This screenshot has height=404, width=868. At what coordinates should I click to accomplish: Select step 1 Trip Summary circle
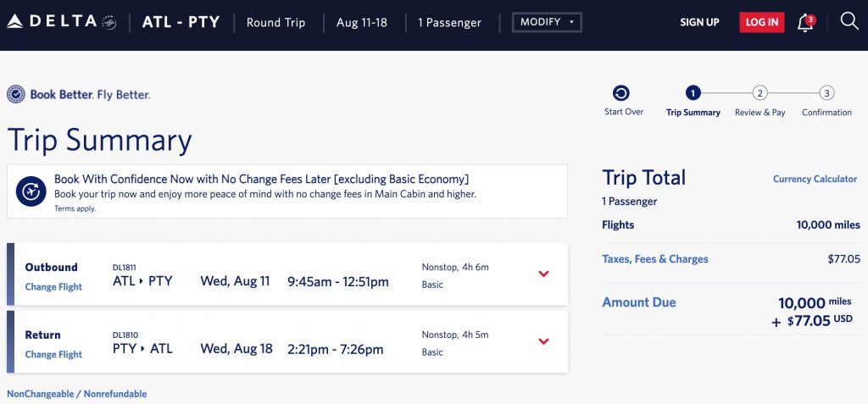[x=693, y=93]
